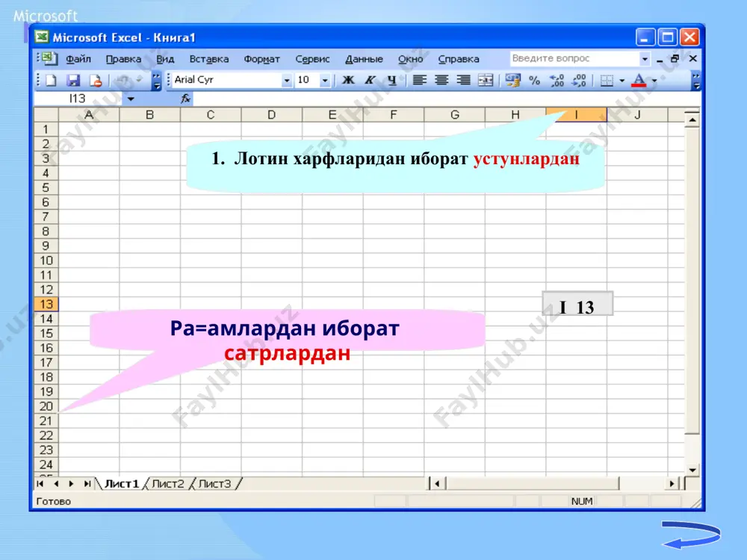Go to previous sheet tab arrow
Screen dimensions: 747x560
[x=56, y=484]
